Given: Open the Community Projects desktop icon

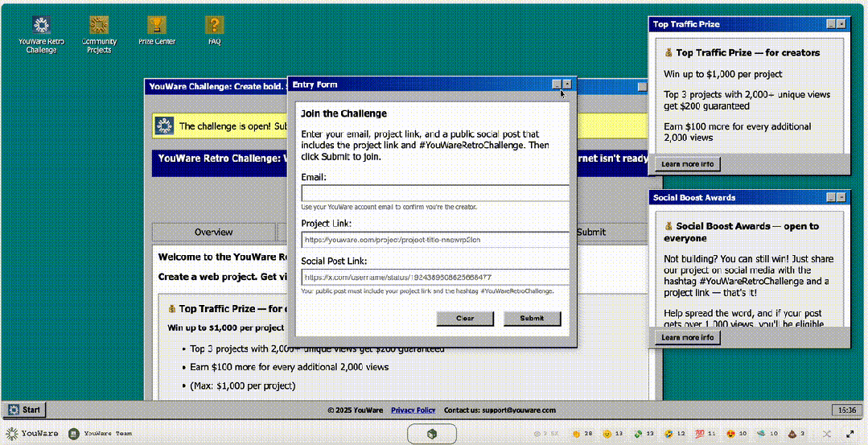Looking at the screenshot, I should tap(99, 27).
